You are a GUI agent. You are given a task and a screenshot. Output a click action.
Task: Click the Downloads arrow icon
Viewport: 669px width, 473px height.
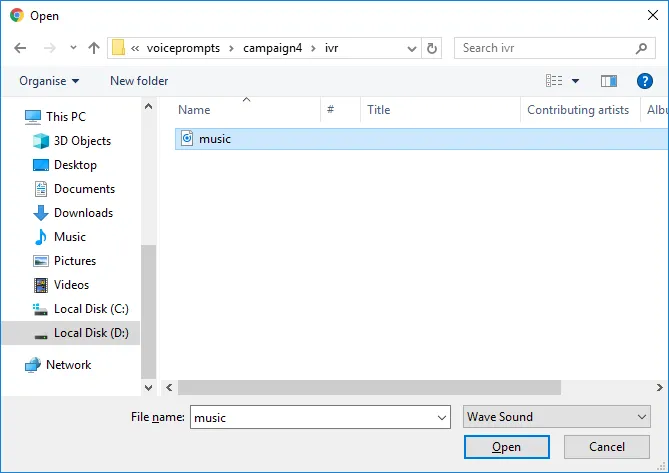tap(41, 213)
